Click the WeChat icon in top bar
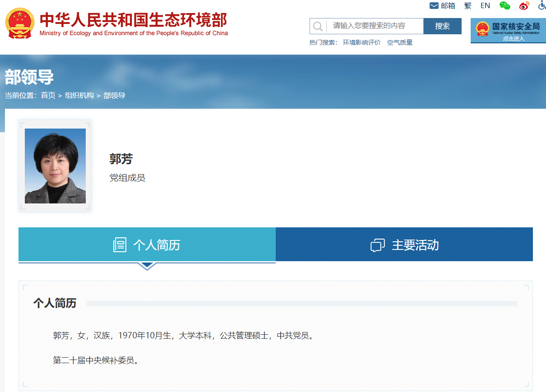 pos(504,6)
